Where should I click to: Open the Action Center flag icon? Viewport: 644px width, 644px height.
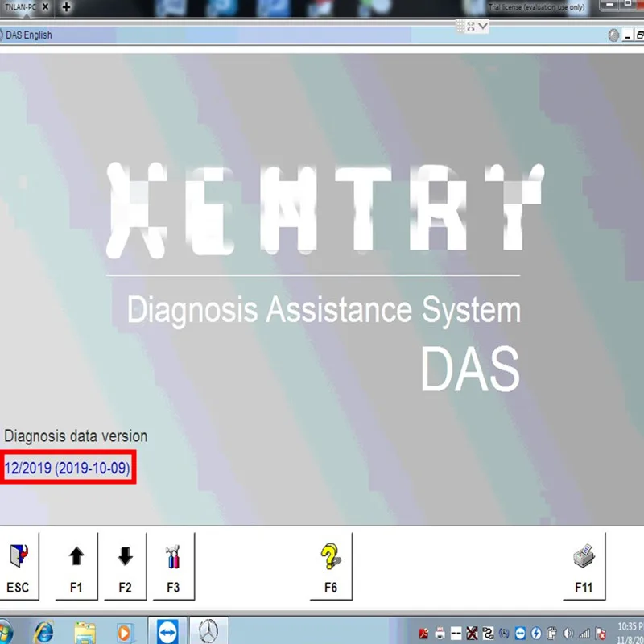[601, 634]
